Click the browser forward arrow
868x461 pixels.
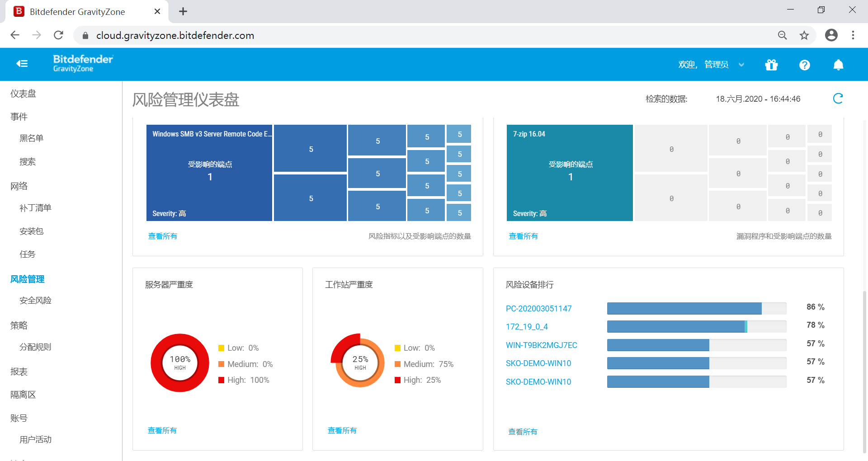pos(37,35)
